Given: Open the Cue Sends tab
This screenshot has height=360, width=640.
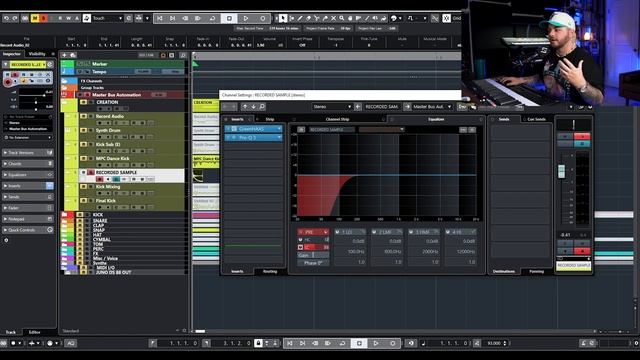Looking at the screenshot, I should 536,119.
